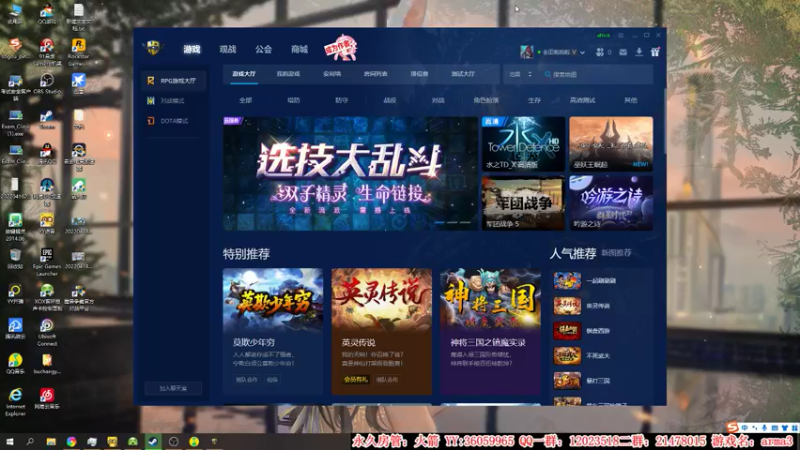
Task: Switch to the 排位赛 sub-tab
Action: [x=419, y=74]
